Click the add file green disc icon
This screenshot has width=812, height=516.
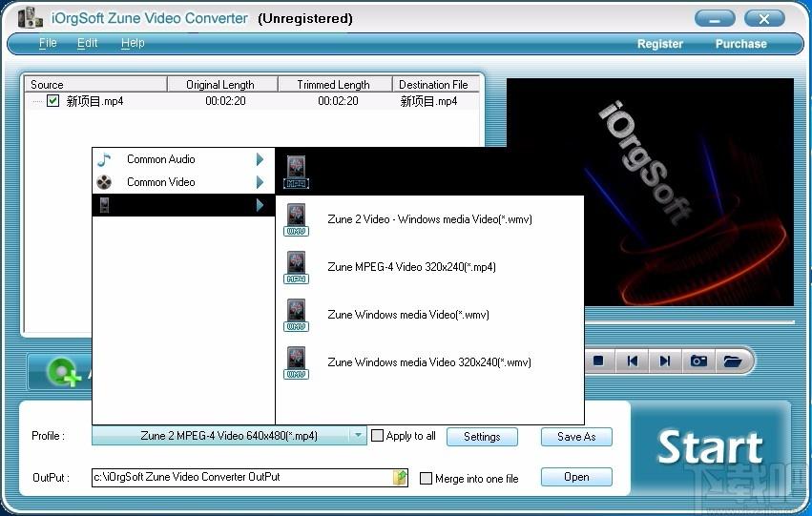coord(64,372)
